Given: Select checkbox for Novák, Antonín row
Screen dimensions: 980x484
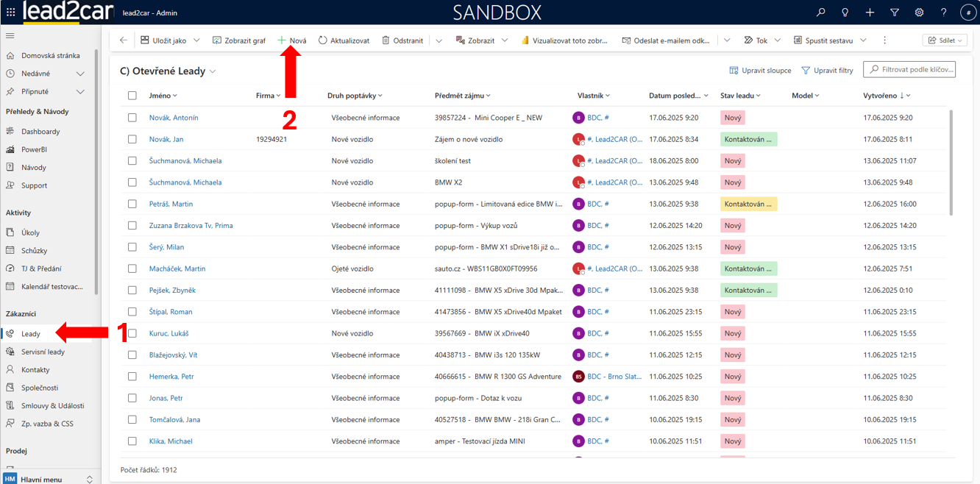Looking at the screenshot, I should (x=132, y=118).
